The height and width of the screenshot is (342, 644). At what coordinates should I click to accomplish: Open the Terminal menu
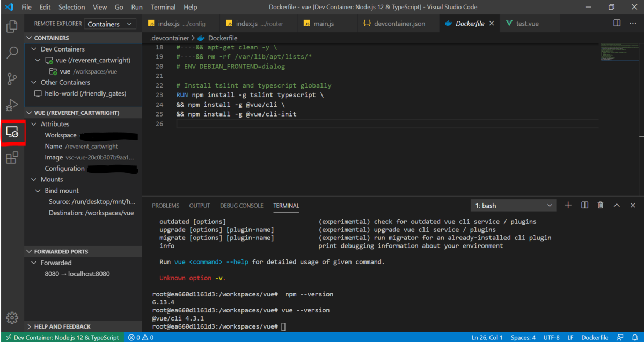(x=163, y=7)
